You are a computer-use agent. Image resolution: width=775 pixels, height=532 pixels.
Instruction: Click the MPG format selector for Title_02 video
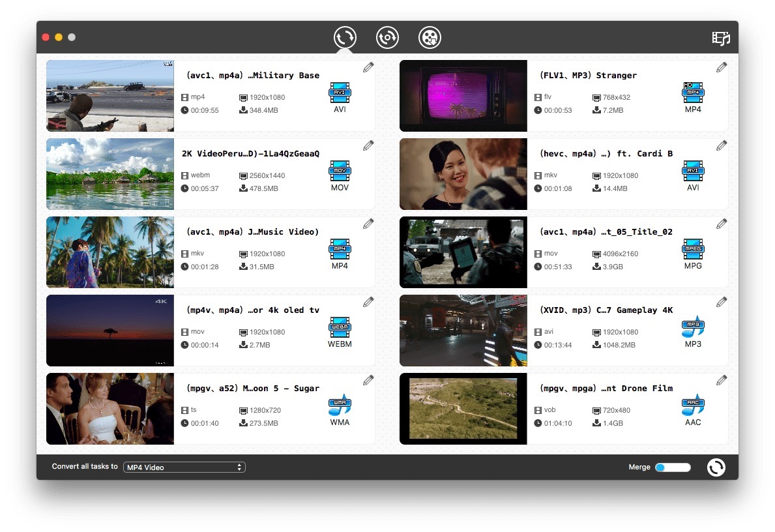693,250
